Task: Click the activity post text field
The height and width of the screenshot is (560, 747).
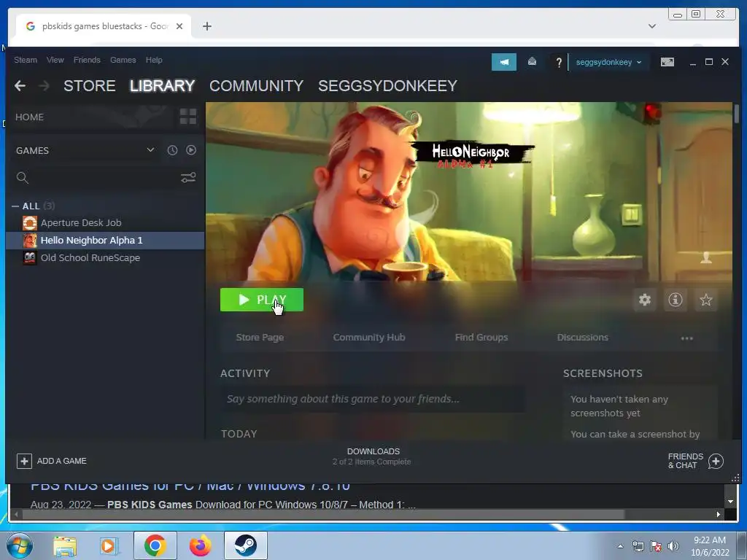Action: point(373,399)
